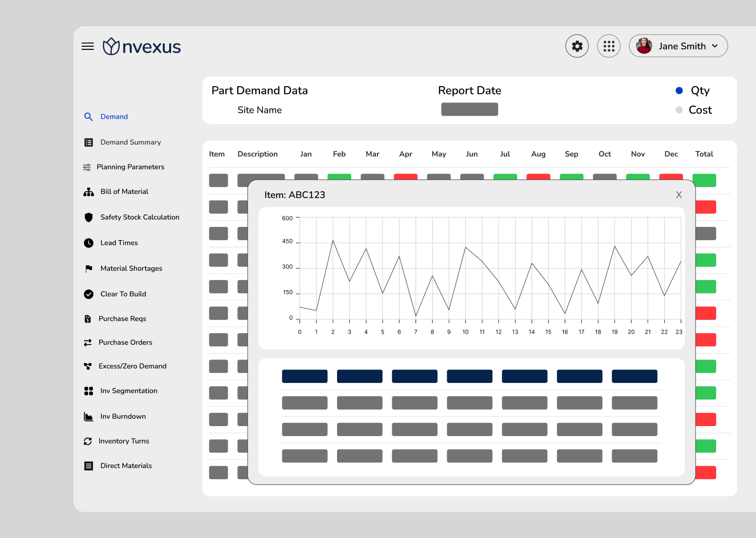
Task: Click the Clear To Build checkmark icon
Action: coord(89,294)
